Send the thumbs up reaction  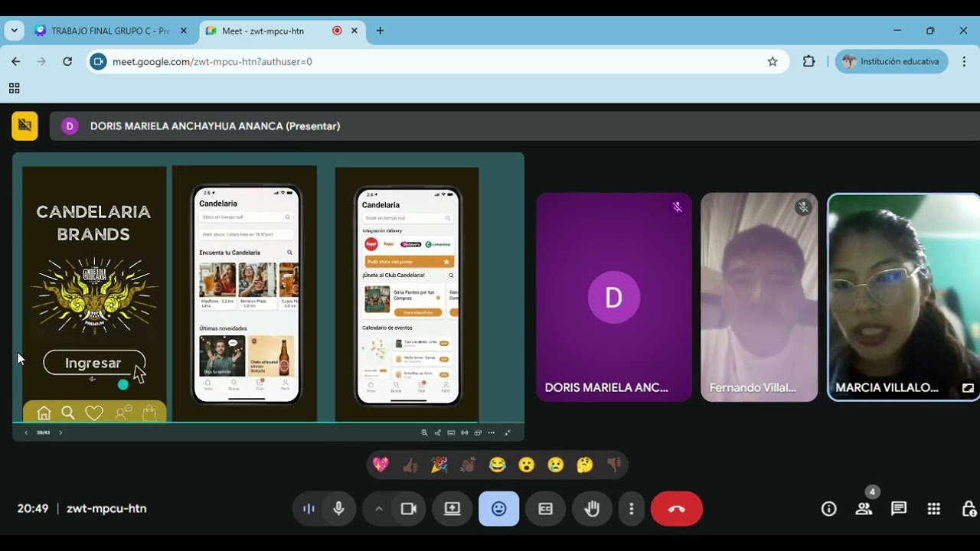(x=410, y=465)
